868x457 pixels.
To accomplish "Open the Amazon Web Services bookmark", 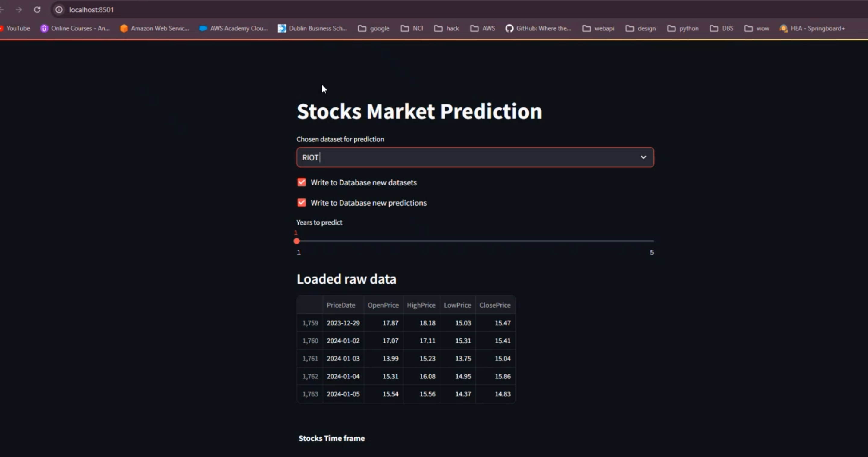I will (155, 28).
